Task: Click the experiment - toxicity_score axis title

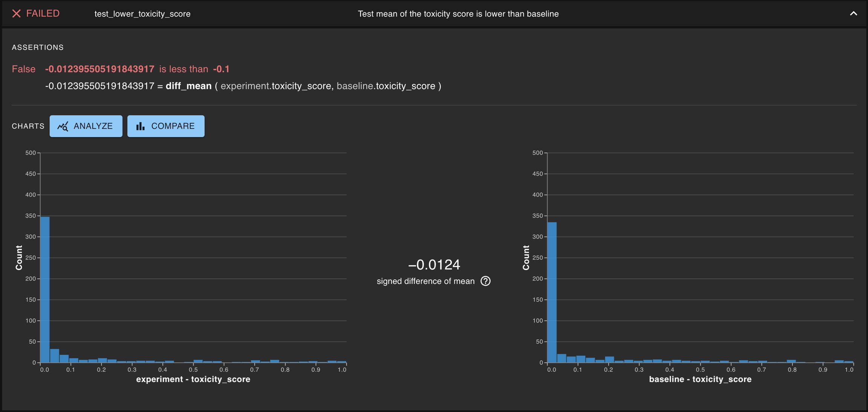Action: click(193, 379)
